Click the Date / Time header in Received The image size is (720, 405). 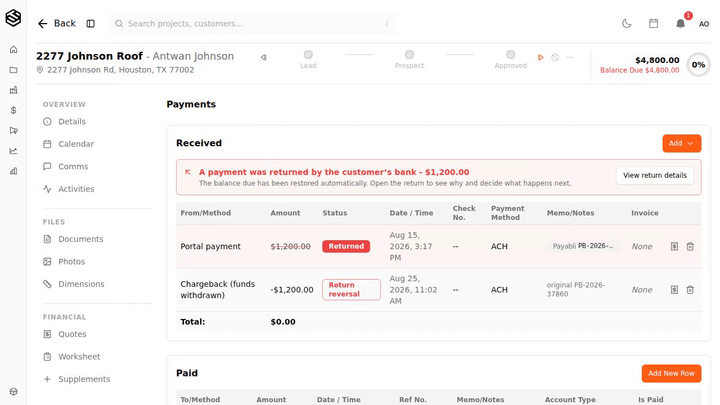coord(411,213)
